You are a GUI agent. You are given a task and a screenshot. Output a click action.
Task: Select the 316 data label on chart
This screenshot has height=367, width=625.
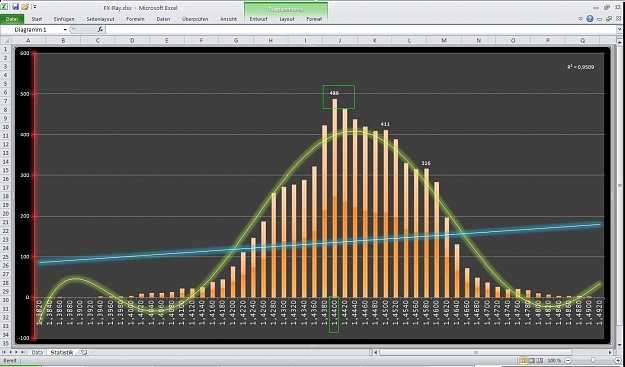coord(426,163)
